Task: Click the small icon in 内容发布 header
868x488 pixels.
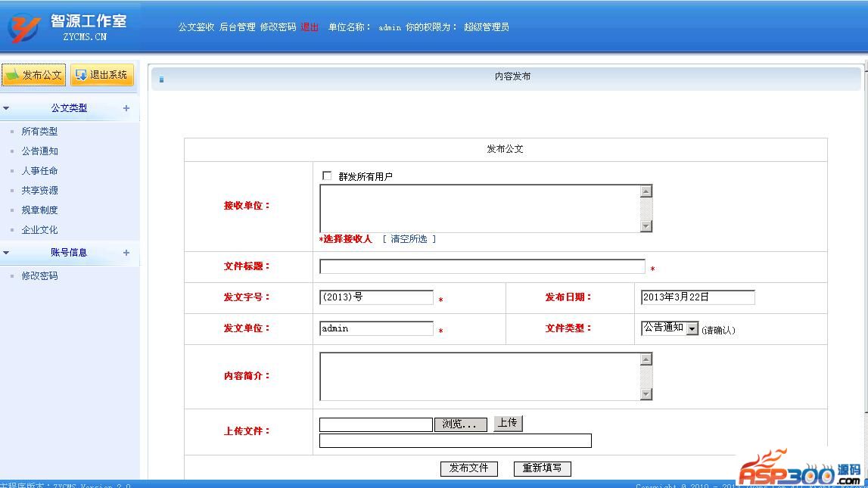Action: tap(161, 79)
